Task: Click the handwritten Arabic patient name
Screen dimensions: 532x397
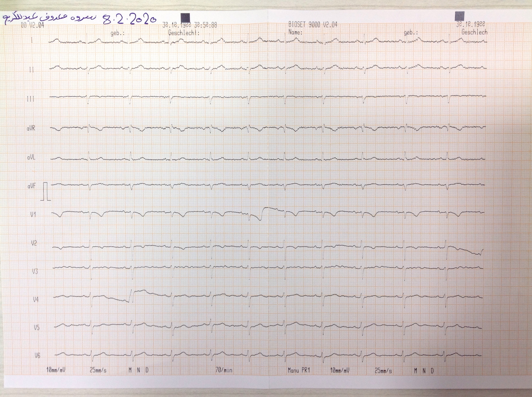Action: [x=49, y=18]
